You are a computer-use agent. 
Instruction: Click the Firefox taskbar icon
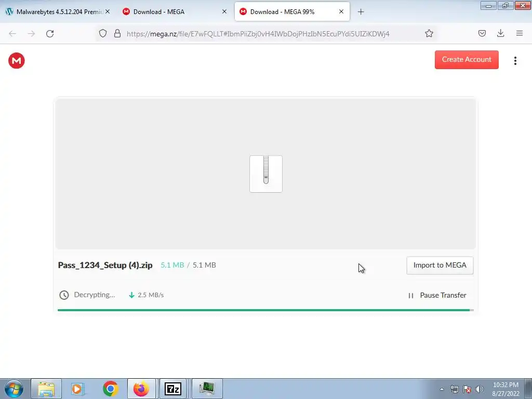tap(141, 389)
